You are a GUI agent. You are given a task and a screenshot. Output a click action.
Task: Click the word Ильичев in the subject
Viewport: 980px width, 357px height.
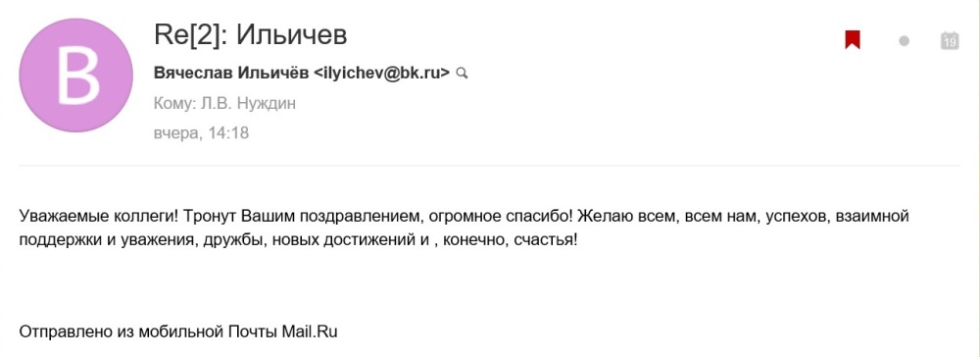(x=291, y=35)
